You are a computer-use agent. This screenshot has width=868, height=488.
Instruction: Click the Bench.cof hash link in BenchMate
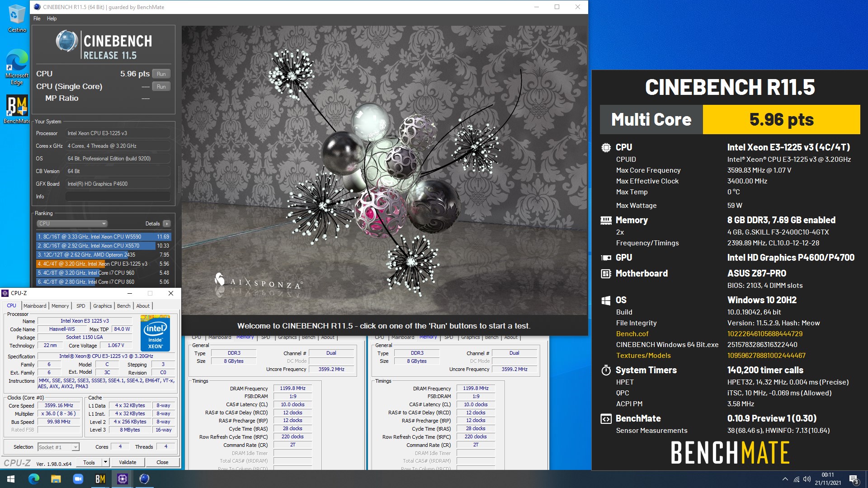765,334
